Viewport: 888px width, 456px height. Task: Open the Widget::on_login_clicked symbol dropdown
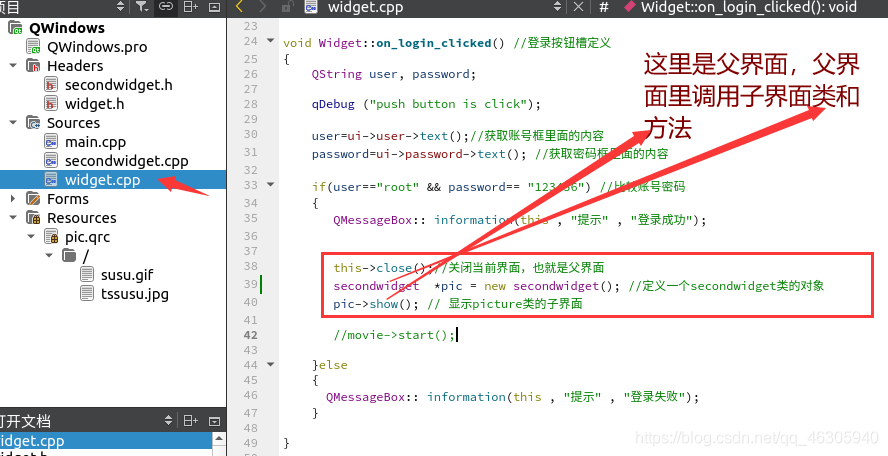(742, 7)
